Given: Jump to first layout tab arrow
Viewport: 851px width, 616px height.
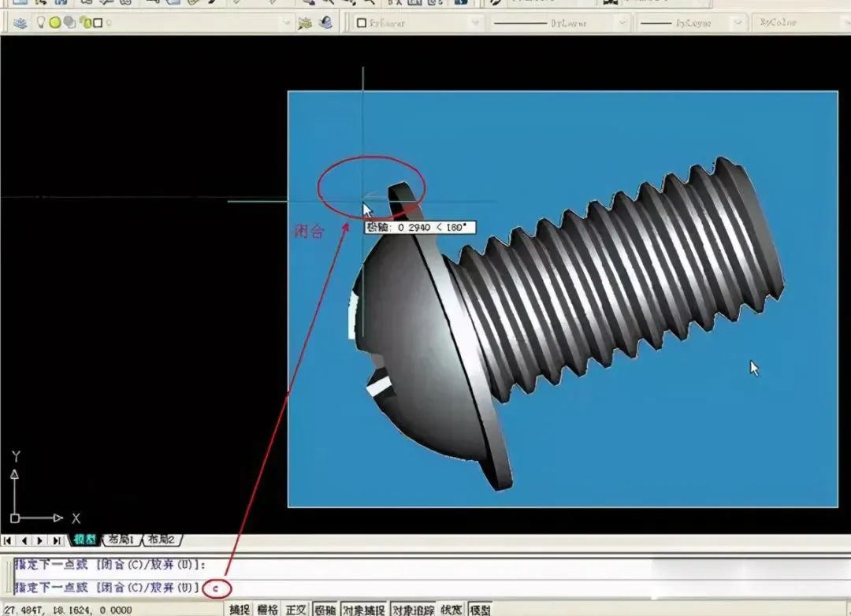Looking at the screenshot, I should tap(8, 540).
